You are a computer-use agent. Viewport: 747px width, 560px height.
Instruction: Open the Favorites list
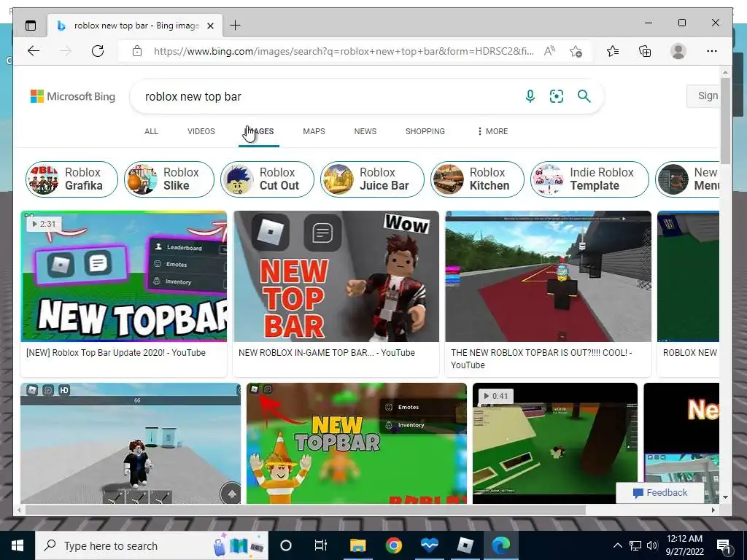coord(613,51)
